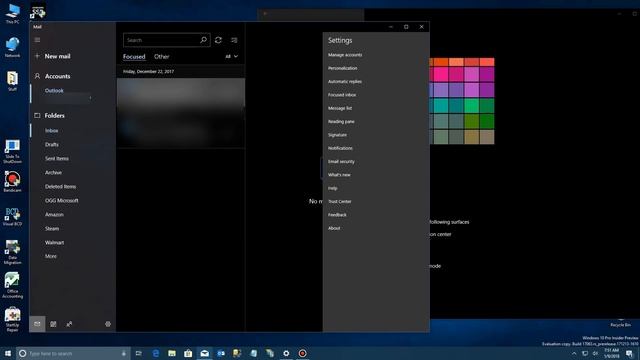
Task: Pick the tan gold accent color swatch
Action: pos(471,137)
